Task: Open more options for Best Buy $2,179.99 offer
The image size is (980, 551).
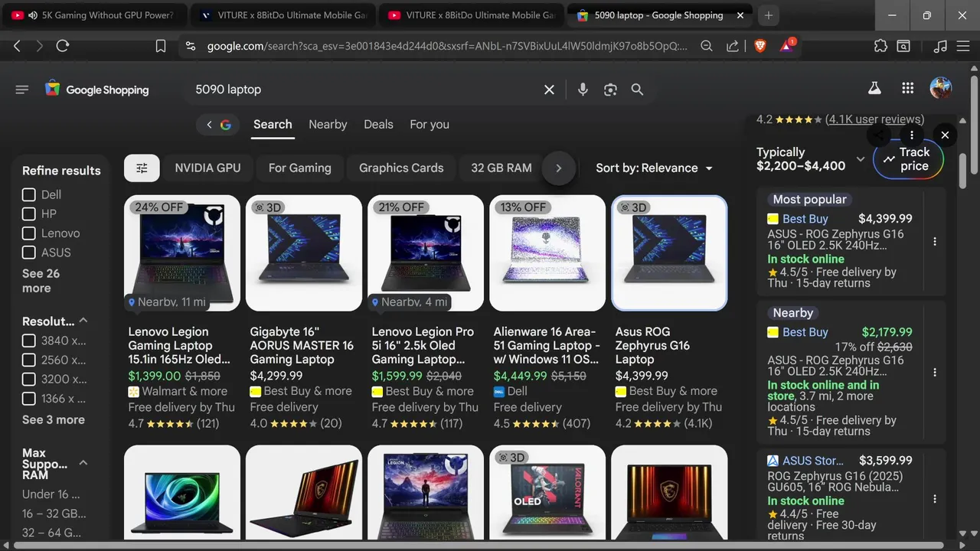Action: click(x=935, y=373)
